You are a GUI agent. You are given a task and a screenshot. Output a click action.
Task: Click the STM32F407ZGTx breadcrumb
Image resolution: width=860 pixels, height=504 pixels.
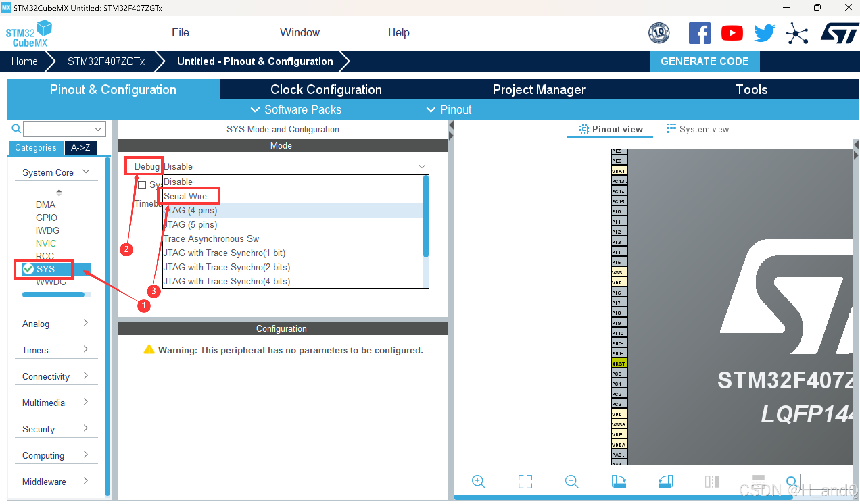pos(106,61)
